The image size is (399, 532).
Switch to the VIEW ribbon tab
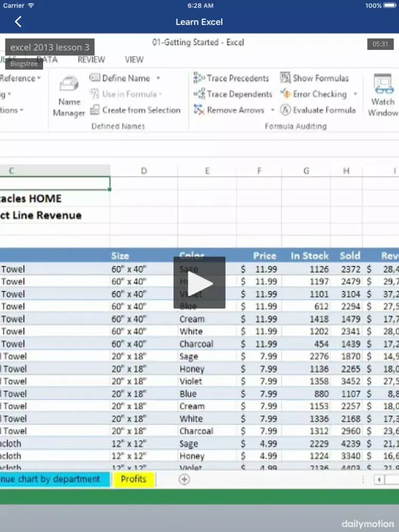click(134, 60)
